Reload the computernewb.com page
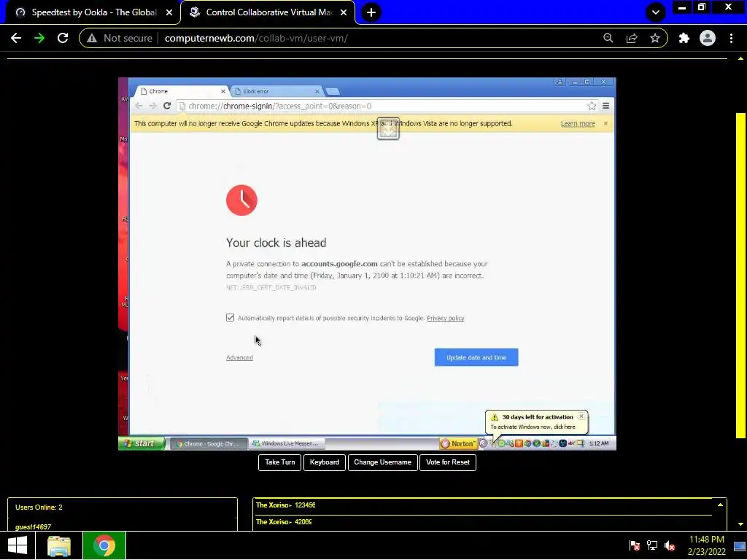 click(63, 38)
